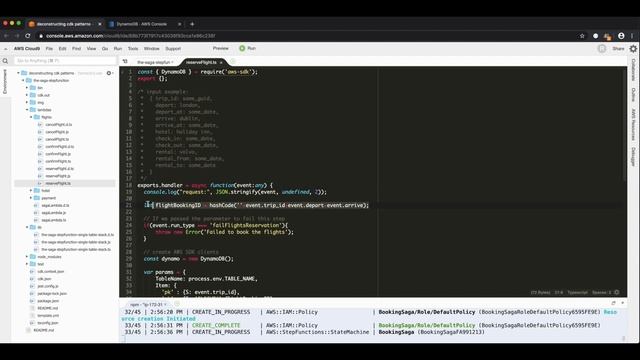640x360 pixels.
Task: Switch to the reserveFlight.ts editor tab
Action: tap(201, 62)
